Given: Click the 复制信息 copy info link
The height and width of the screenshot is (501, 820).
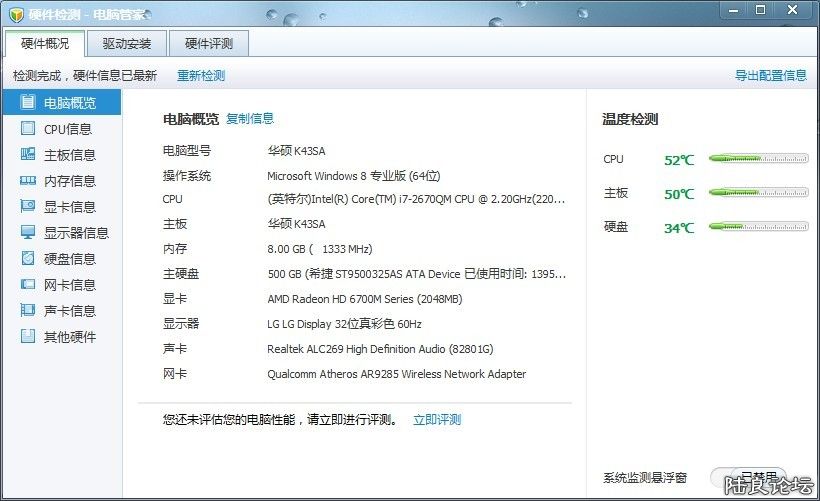Looking at the screenshot, I should click(250, 119).
